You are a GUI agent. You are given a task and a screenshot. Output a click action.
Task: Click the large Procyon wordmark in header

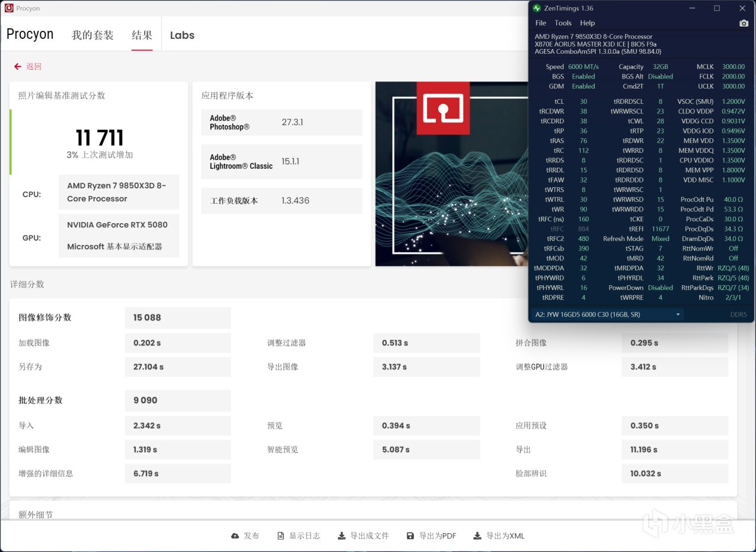click(x=30, y=34)
